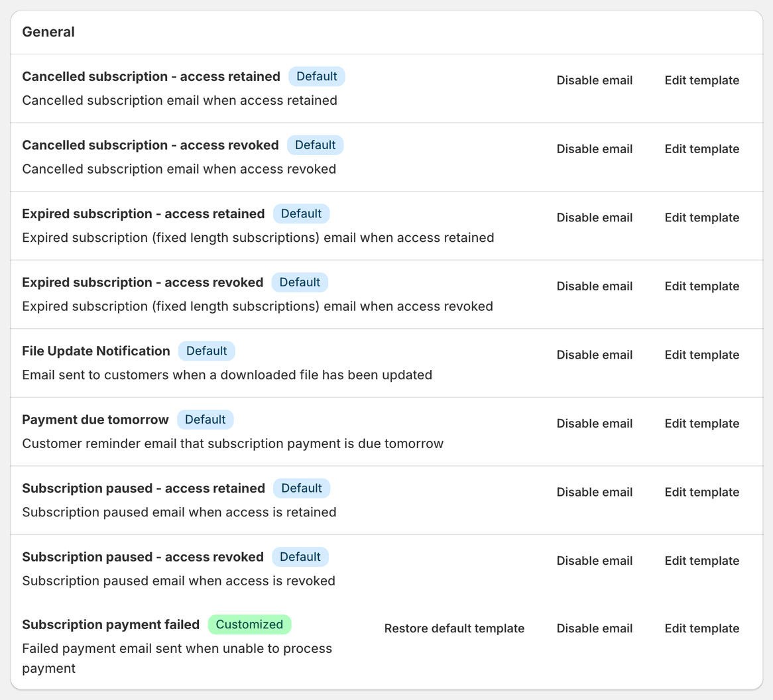Edit template for Subscription payment failed

tap(701, 628)
